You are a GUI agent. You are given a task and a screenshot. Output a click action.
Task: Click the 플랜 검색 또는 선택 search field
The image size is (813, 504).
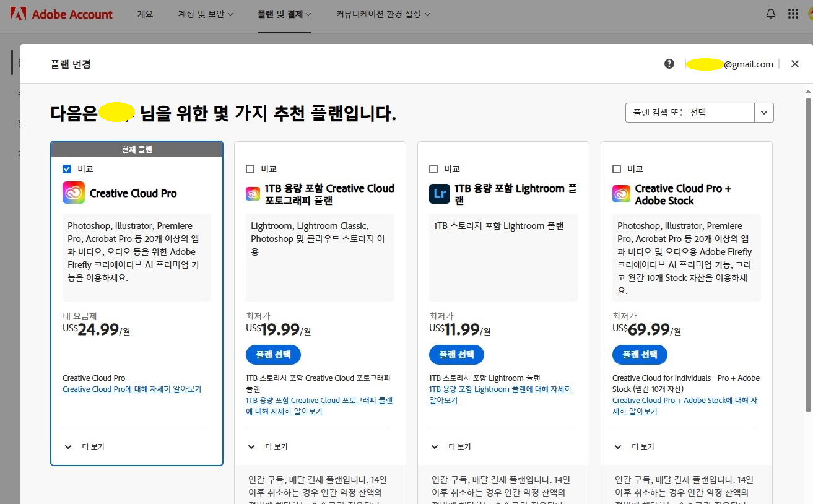(690, 113)
